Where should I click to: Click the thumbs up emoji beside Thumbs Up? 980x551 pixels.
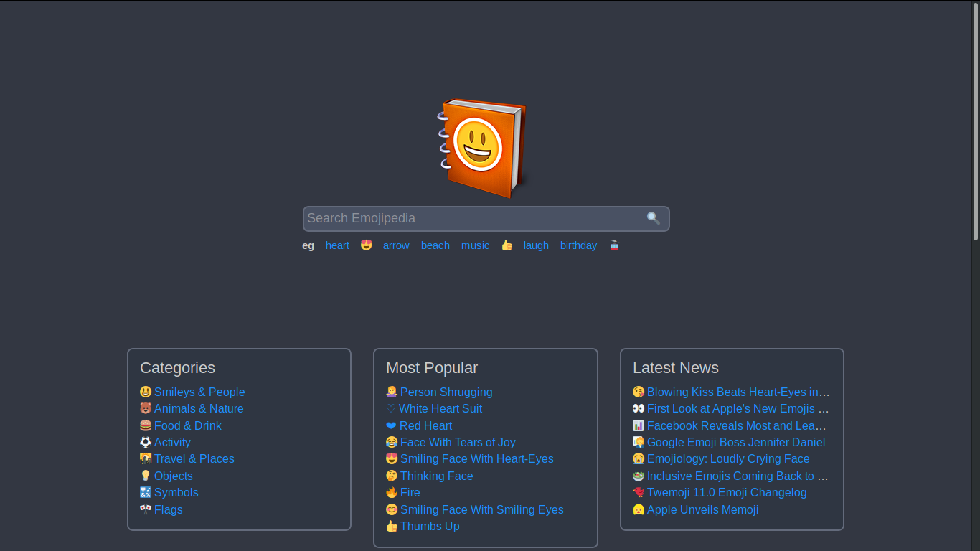(392, 526)
